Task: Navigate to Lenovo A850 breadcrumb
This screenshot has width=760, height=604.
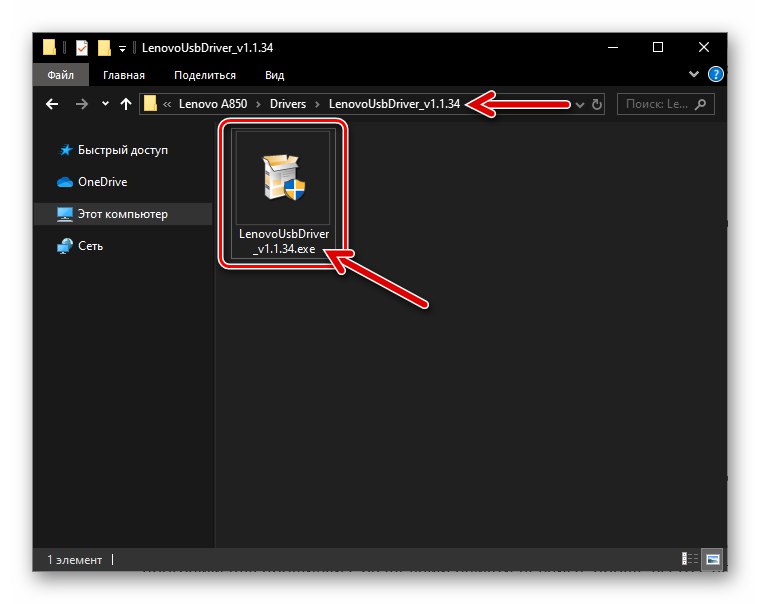Action: coord(213,104)
